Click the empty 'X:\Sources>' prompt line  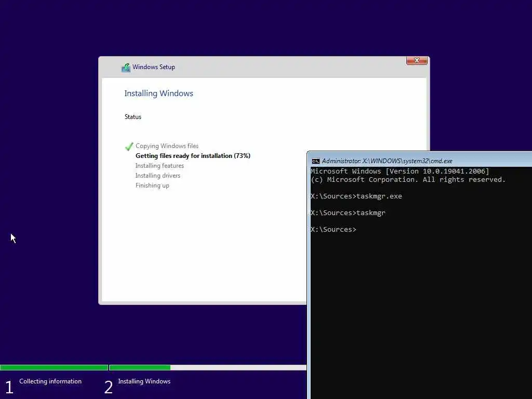[x=333, y=229]
